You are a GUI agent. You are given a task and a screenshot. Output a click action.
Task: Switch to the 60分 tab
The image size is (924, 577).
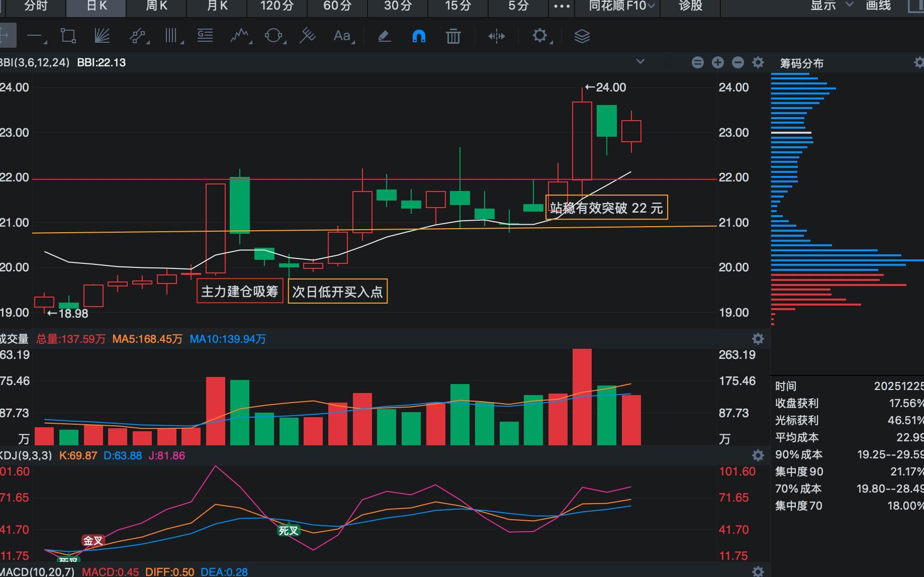pyautogui.click(x=337, y=6)
